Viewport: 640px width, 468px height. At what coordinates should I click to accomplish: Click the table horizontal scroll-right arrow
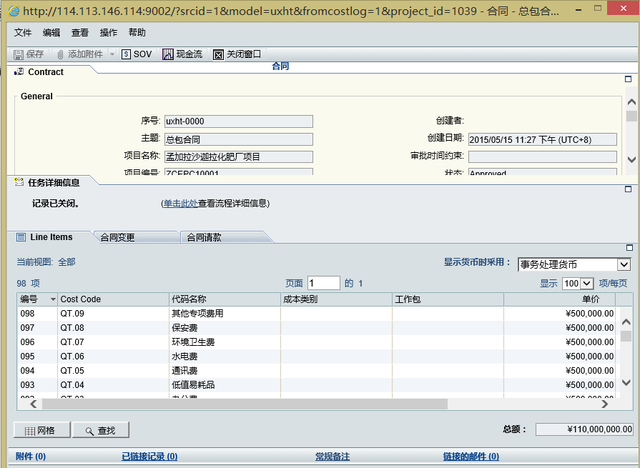pyautogui.click(x=605, y=404)
